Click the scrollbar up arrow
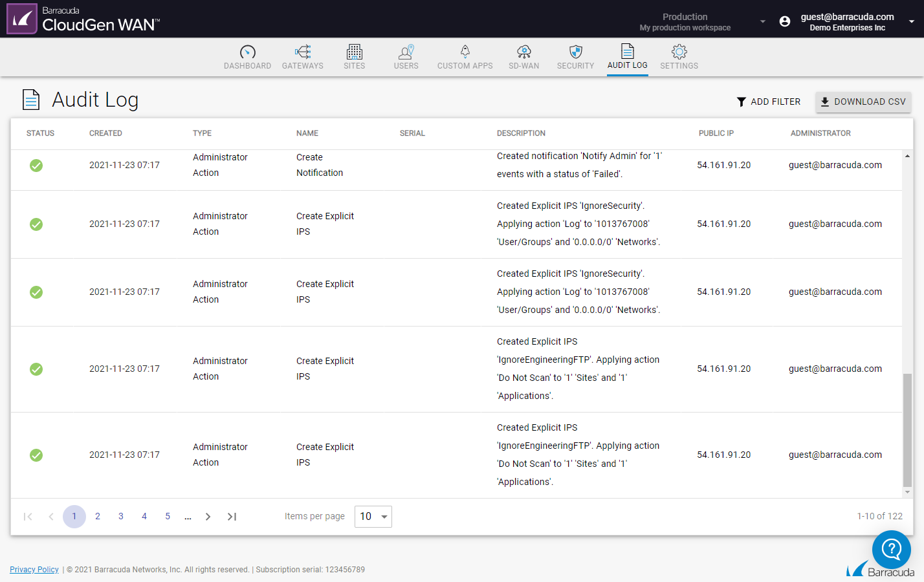924x582 pixels. pyautogui.click(x=907, y=156)
